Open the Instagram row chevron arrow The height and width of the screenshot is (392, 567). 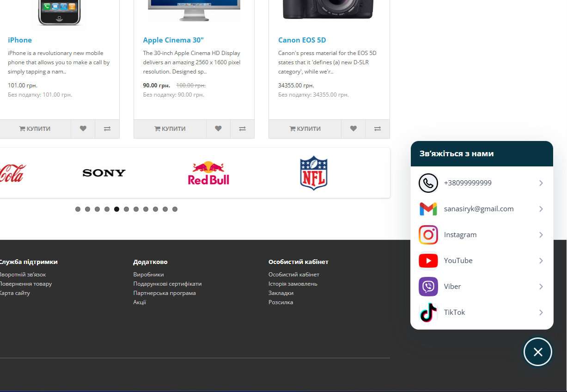[x=541, y=235]
